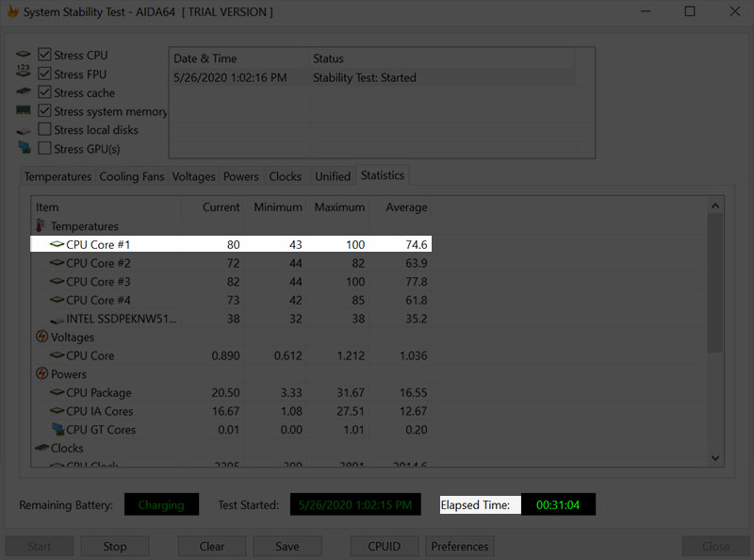754x560 pixels.
Task: Open the CPUID panel button
Action: [x=385, y=546]
